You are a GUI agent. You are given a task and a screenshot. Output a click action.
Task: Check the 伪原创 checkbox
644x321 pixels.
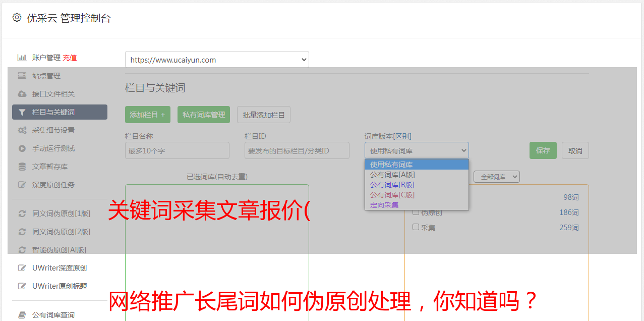pos(416,212)
